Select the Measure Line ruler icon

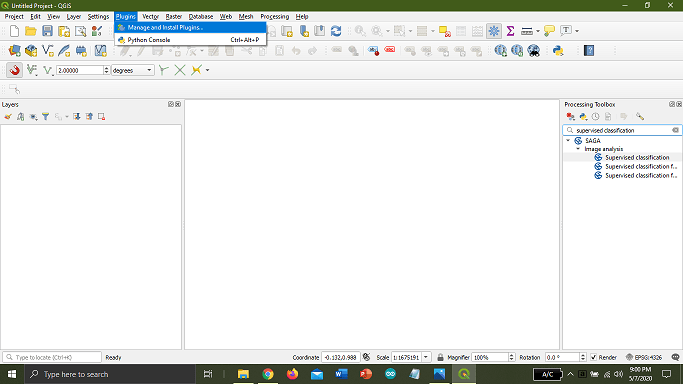527,31
